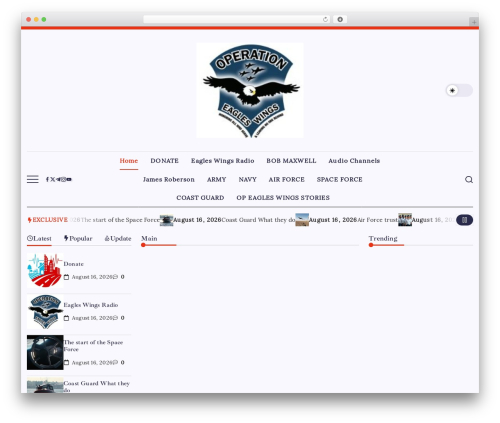
Task: Click the Main section heading
Action: 149,239
